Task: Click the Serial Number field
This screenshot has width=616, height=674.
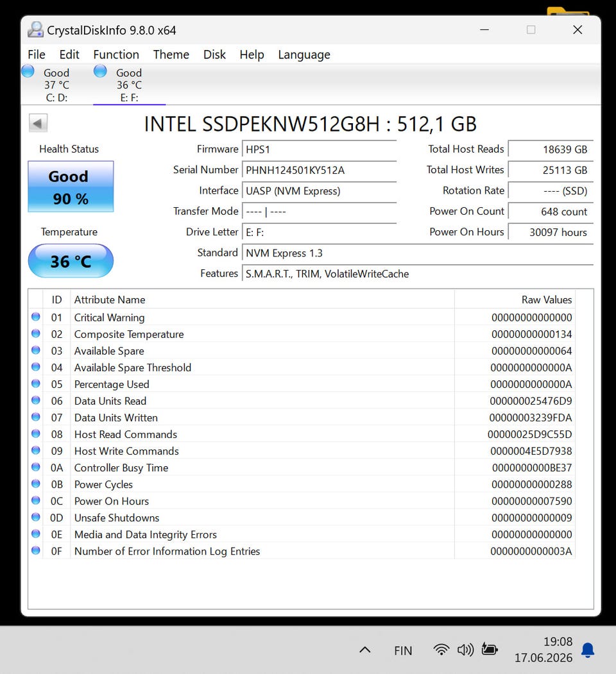Action: (x=319, y=170)
